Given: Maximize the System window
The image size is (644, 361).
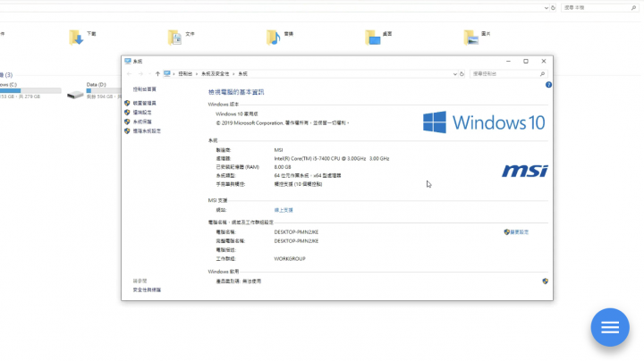Looking at the screenshot, I should [x=526, y=61].
